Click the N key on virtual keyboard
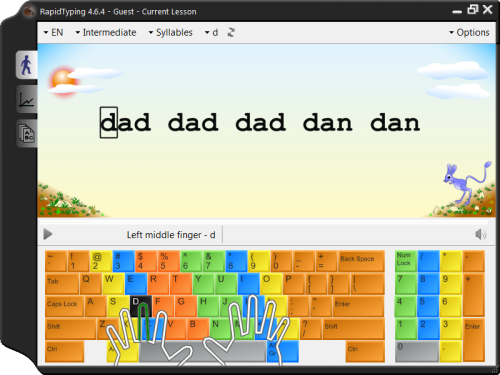 pyautogui.click(x=220, y=329)
